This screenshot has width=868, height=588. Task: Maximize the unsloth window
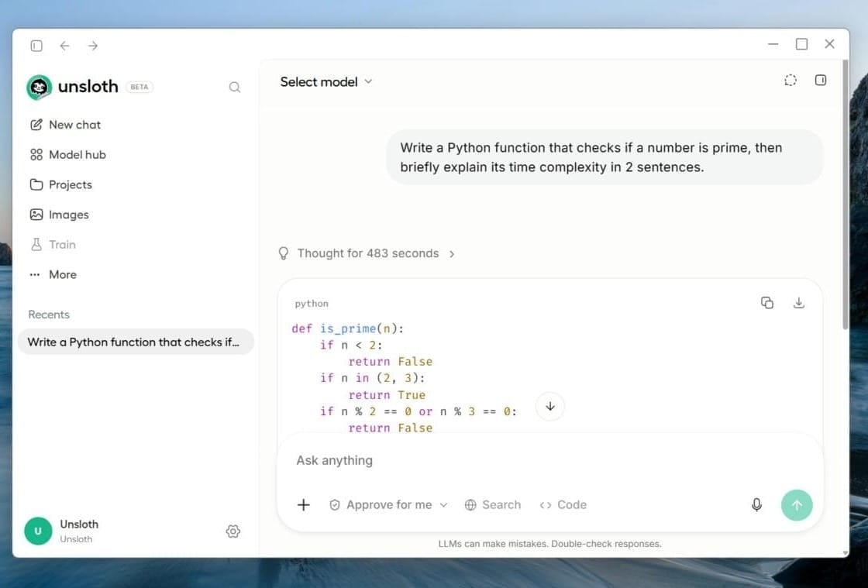[x=801, y=44]
